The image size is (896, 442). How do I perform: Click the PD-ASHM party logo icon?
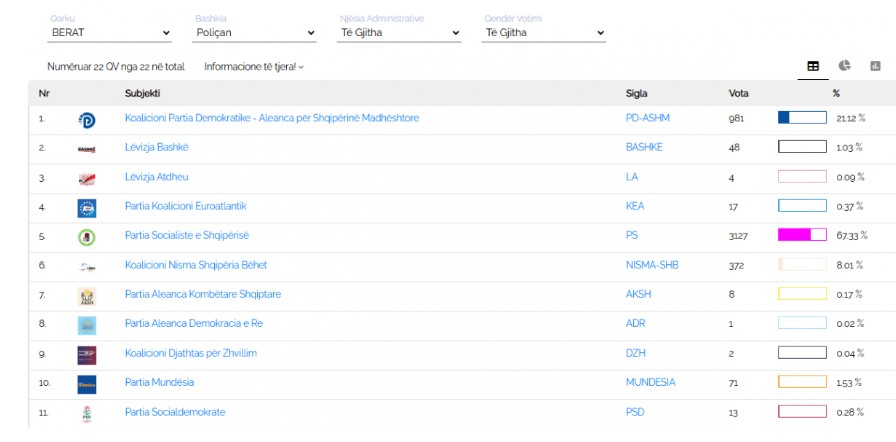[87, 119]
